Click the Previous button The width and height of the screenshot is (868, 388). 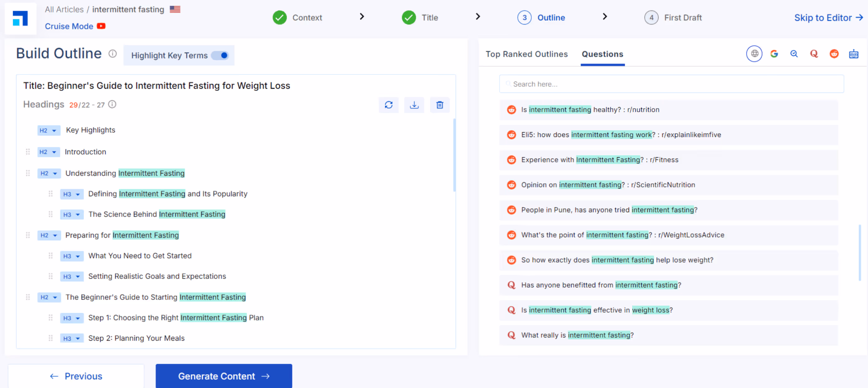coord(76,376)
